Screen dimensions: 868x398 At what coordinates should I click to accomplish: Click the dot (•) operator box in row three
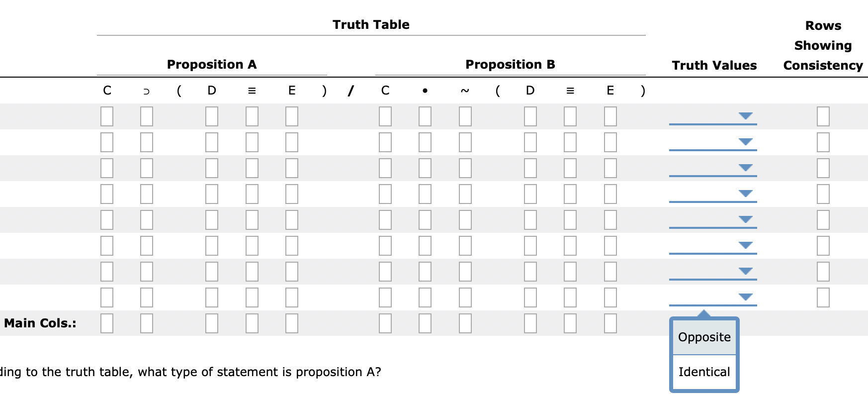[425, 169]
